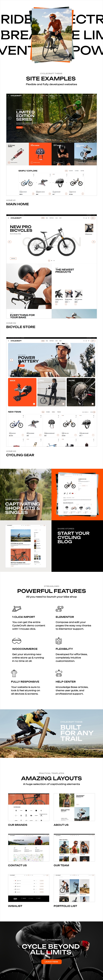Screen dimensions: 103x980
Task: Click the goggles WooCommerce icon
Action: pos(16,641)
